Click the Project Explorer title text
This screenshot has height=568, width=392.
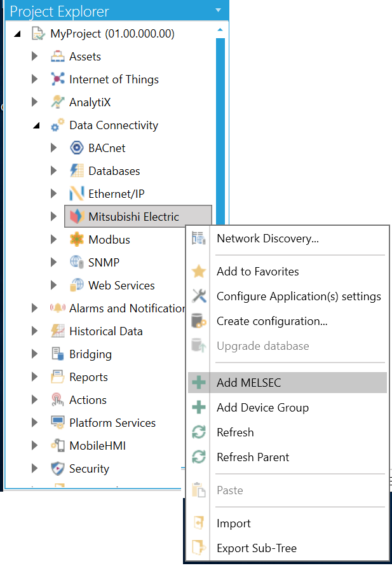(x=59, y=11)
